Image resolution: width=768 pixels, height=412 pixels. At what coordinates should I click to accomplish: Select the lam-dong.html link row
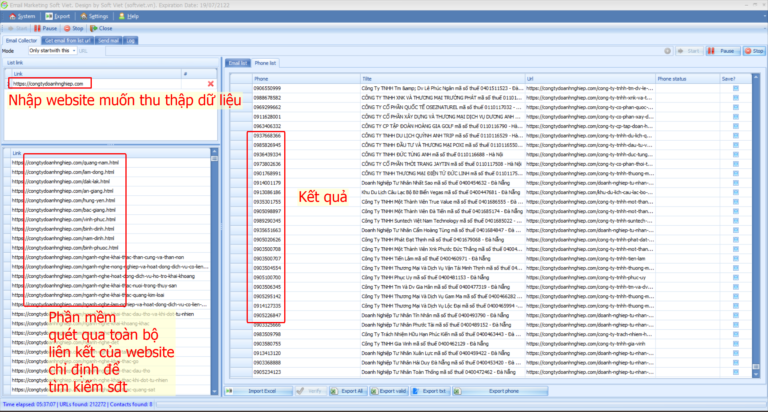110,172
